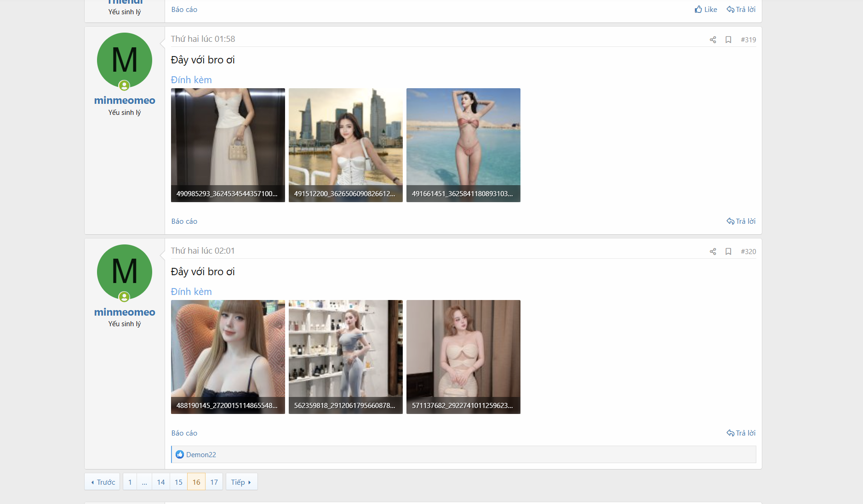Viewport: 863px width, 504px height.
Task: Go to next page with Tiếp
Action: (241, 482)
